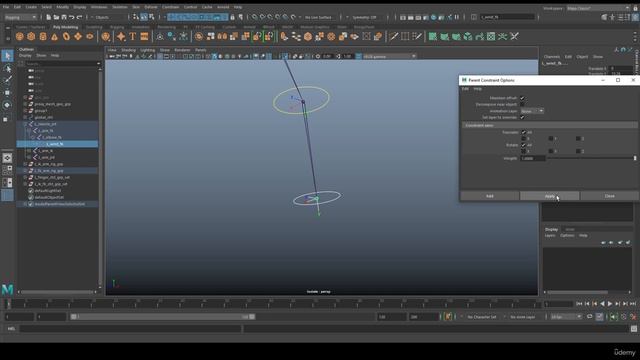640x360 pixels.
Task: Open the script editor icon
Action: click(633, 329)
